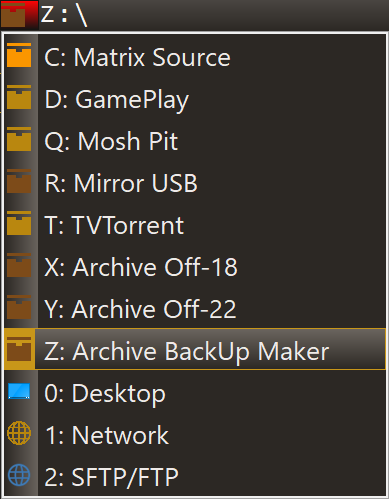Switch to Q: Mosh Pit drive
The image size is (389, 499).
195,140
